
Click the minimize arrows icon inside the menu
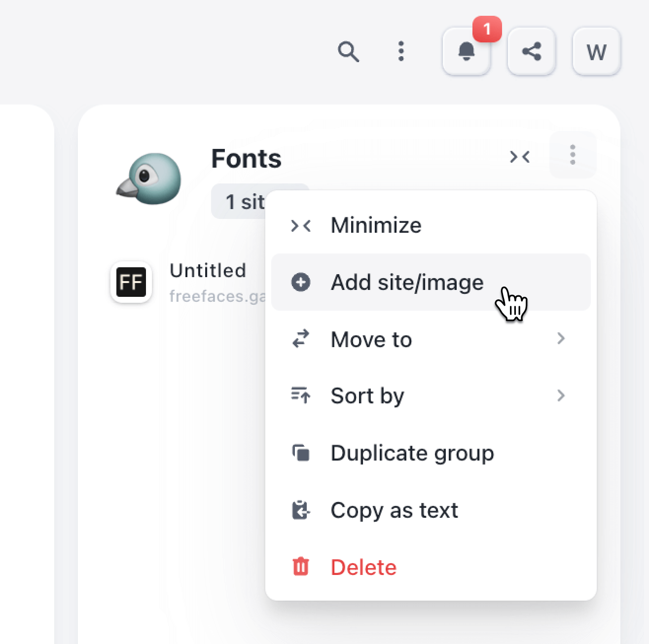click(x=301, y=226)
